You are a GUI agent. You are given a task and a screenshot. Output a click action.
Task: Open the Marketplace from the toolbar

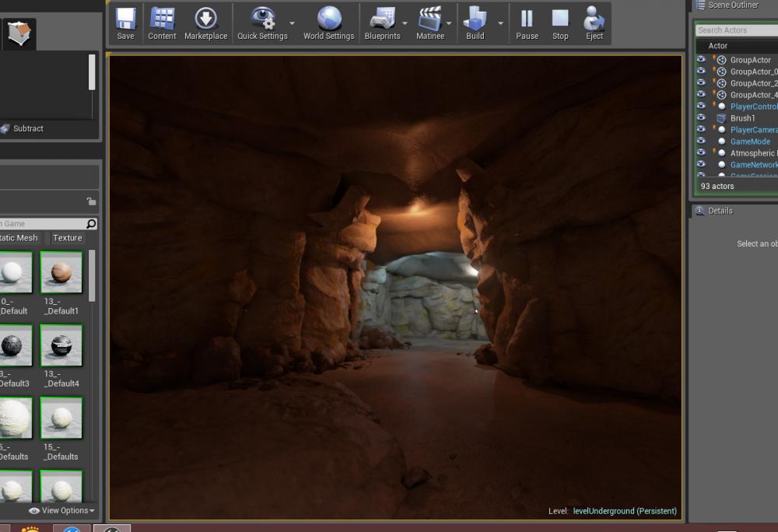[x=205, y=23]
